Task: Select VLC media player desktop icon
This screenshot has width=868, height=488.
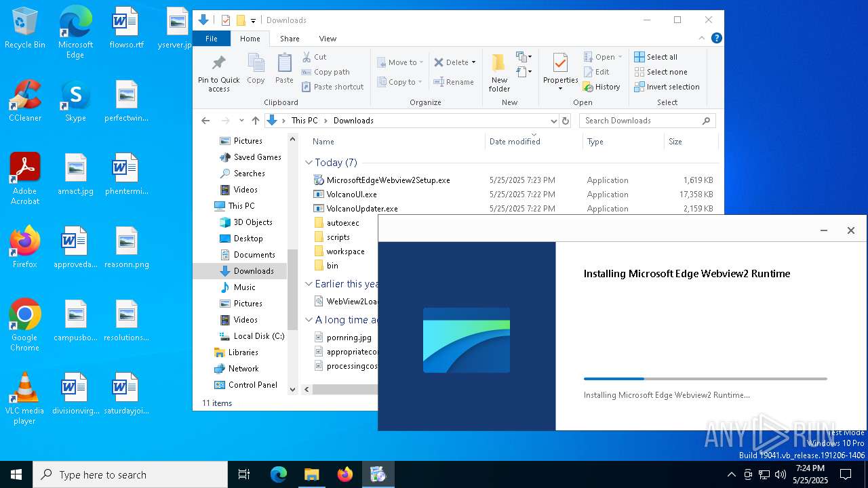Action: point(24,398)
